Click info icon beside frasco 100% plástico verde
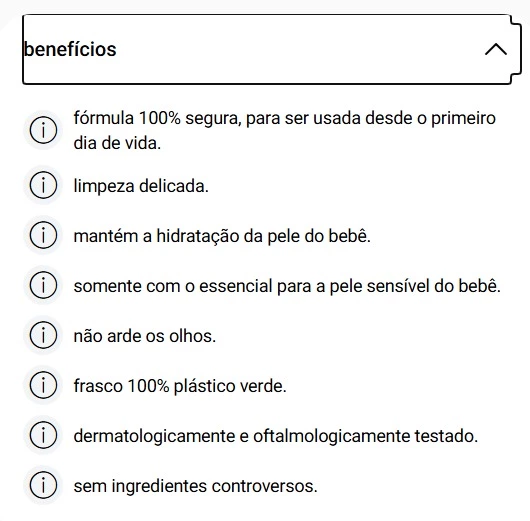The width and height of the screenshot is (530, 521). coord(43,385)
